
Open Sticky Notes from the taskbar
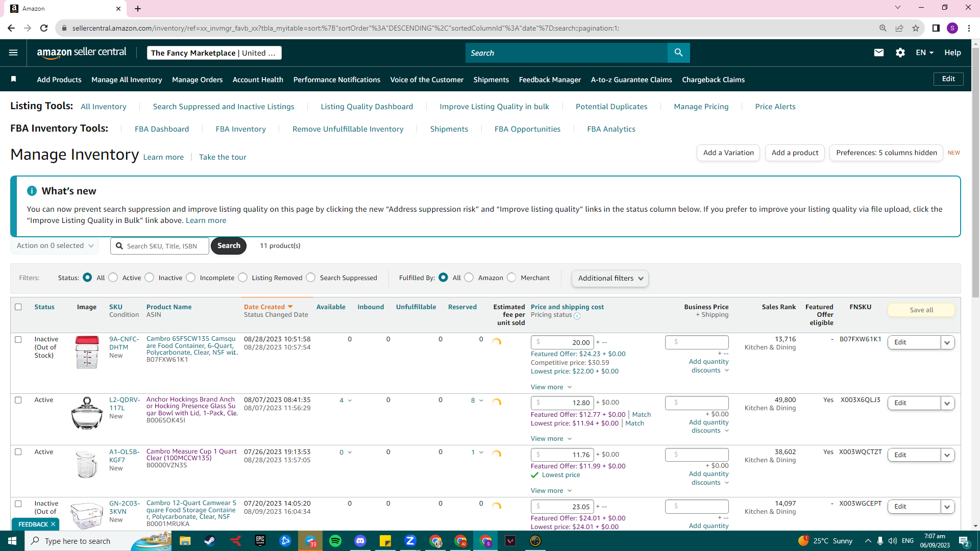point(385,541)
